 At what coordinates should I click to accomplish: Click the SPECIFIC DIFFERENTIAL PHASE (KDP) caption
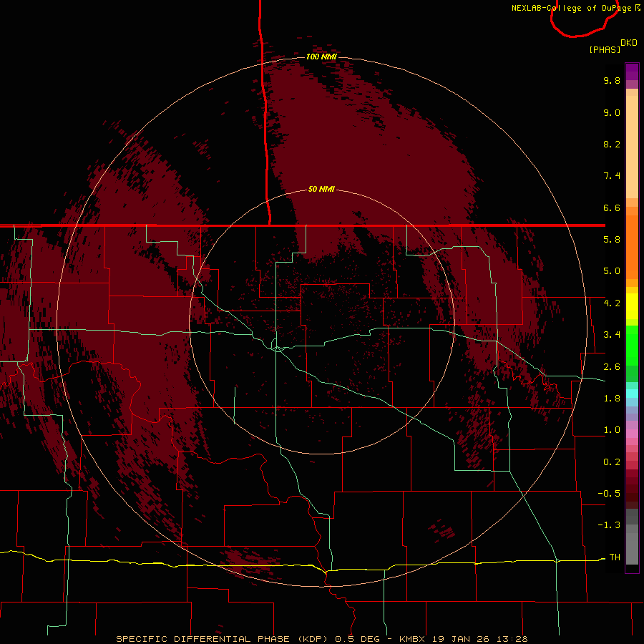(x=221, y=639)
